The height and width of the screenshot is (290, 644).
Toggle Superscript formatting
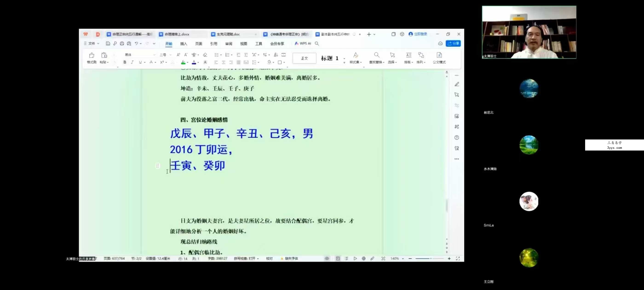click(x=162, y=62)
